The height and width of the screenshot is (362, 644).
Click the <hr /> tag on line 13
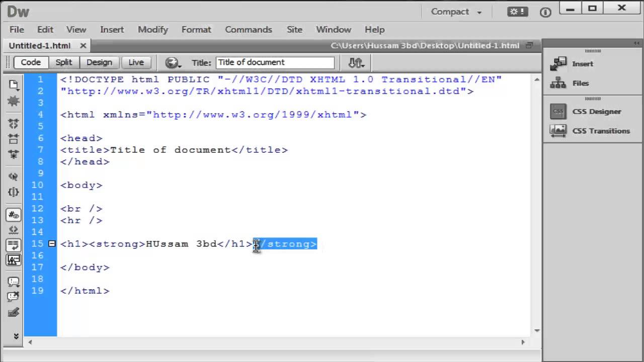tap(82, 220)
